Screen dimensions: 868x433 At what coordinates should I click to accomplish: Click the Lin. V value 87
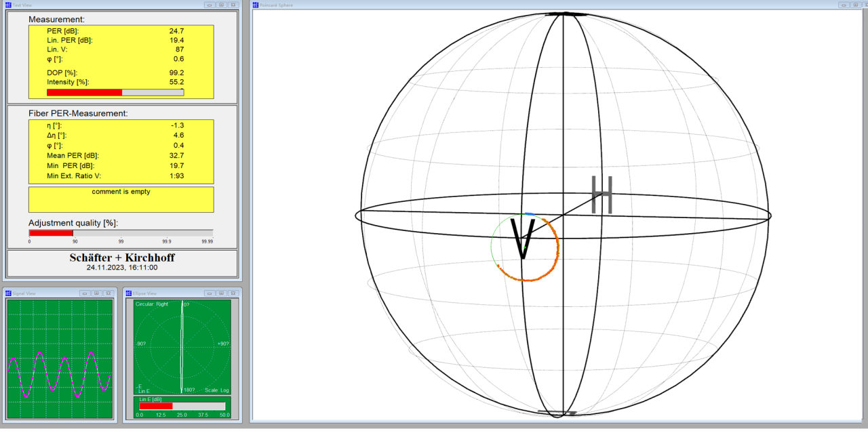pos(180,49)
